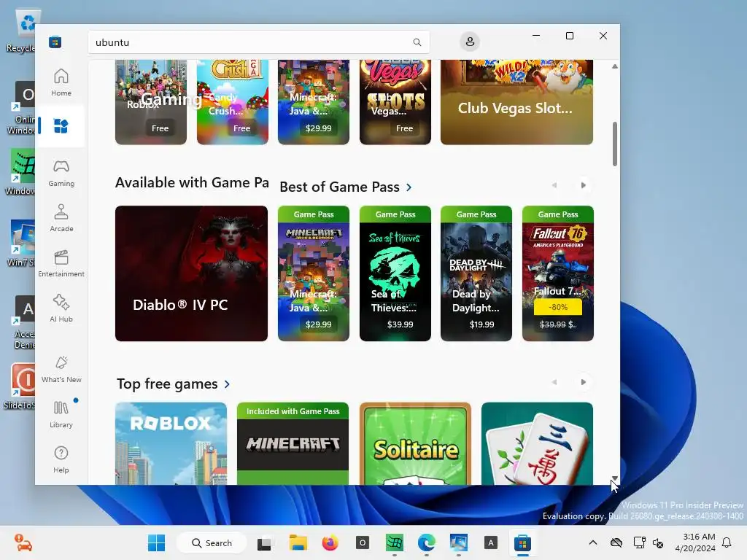
Task: Launch Firefox from the taskbar
Action: point(330,542)
